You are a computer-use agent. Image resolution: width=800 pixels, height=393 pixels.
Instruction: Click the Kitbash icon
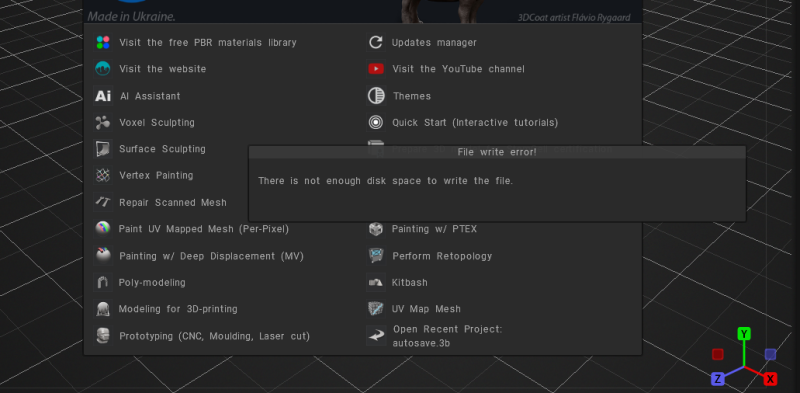coord(376,282)
